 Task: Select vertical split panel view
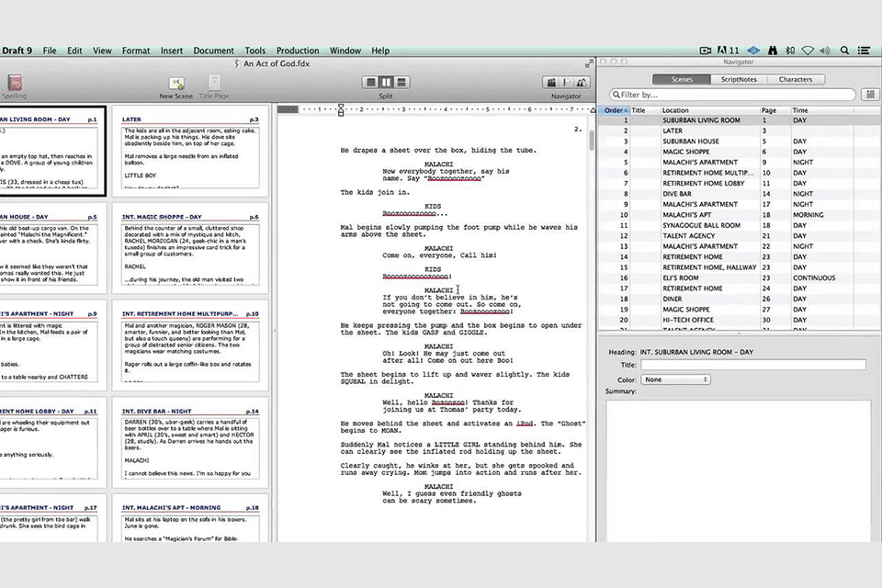click(x=386, y=82)
